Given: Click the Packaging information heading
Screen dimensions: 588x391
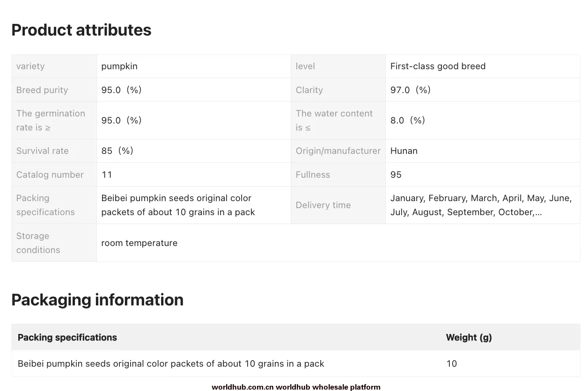Looking at the screenshot, I should [x=97, y=299].
